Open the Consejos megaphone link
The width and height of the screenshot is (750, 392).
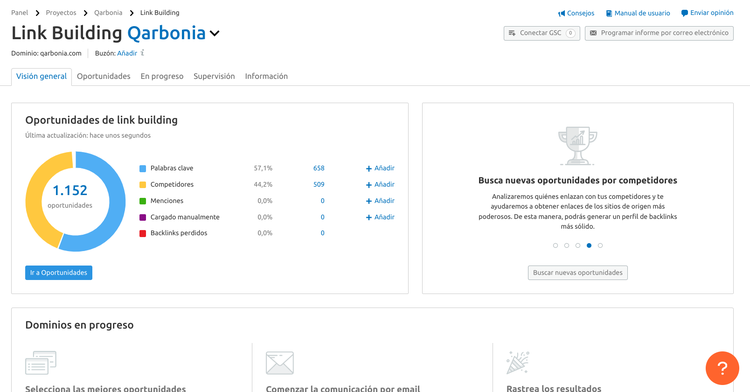[x=576, y=13]
